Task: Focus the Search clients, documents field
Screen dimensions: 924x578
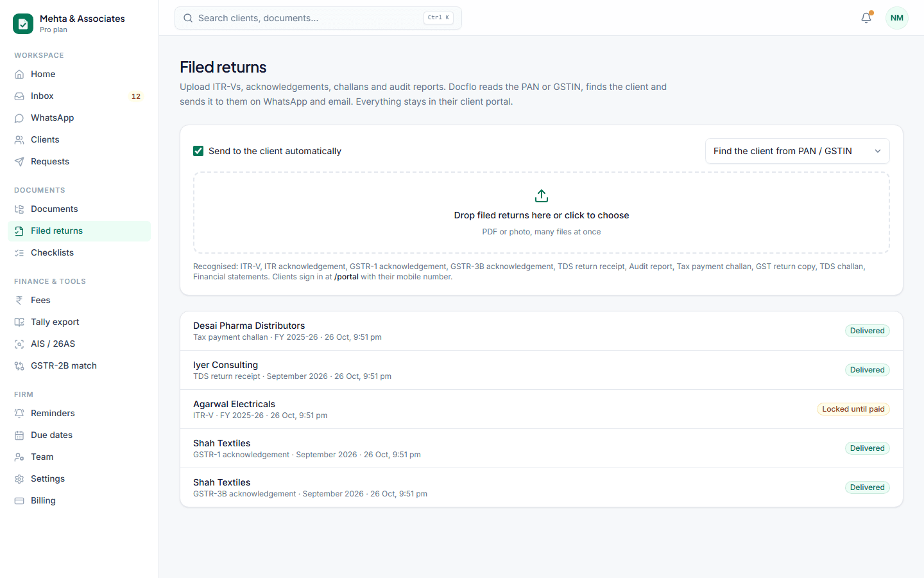Action: (x=318, y=18)
